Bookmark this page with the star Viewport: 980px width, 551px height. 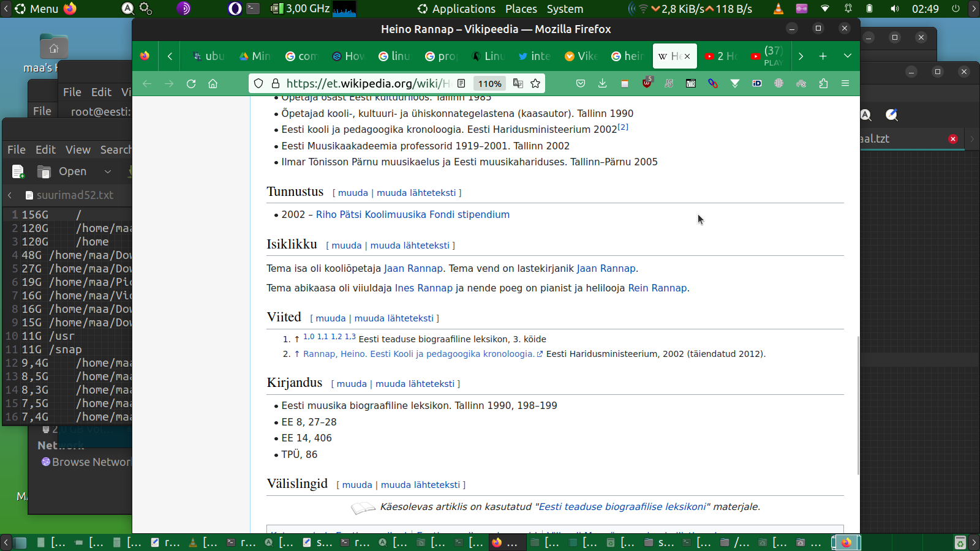click(535, 83)
